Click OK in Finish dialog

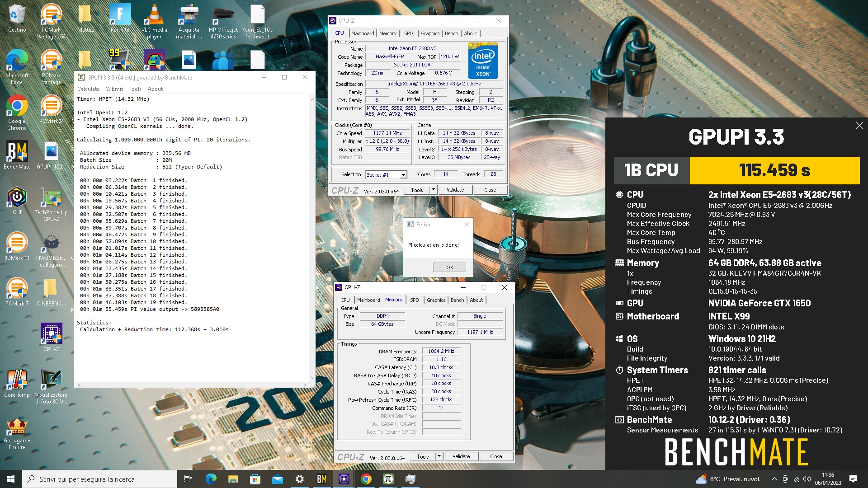449,267
